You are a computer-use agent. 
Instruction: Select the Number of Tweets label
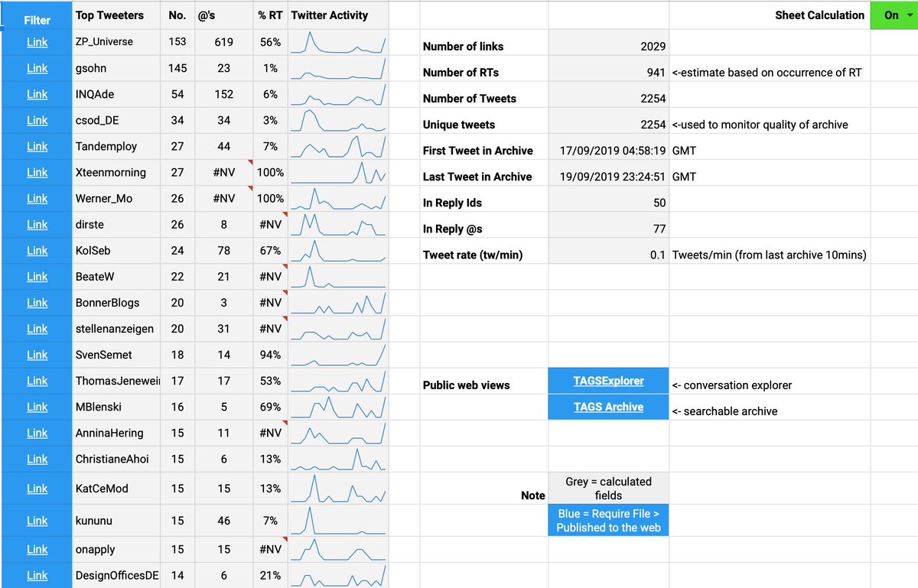click(x=469, y=98)
